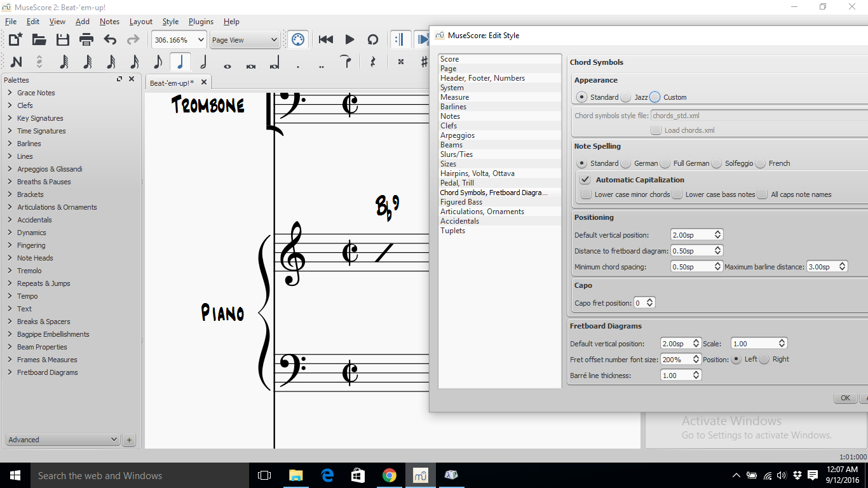Select half note duration
868x488 pixels.
[x=204, y=62]
